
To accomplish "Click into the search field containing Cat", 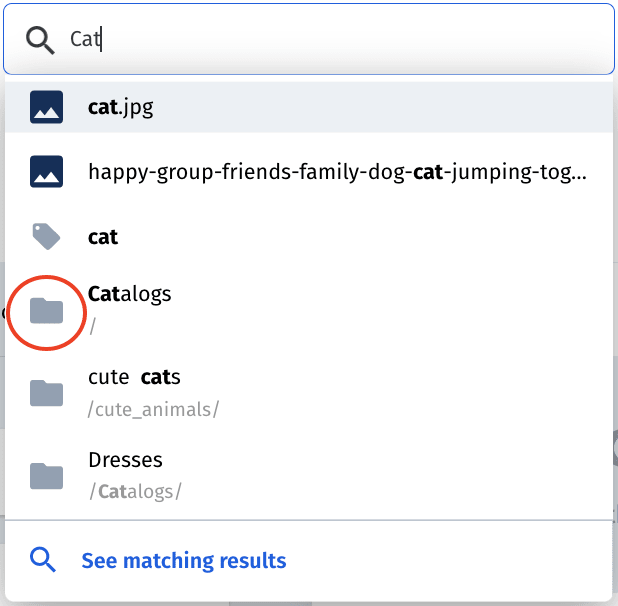I will point(309,39).
